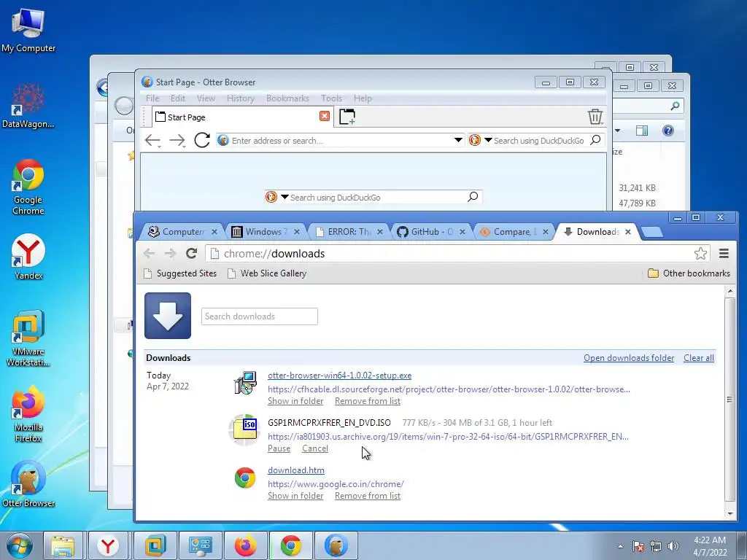Screen dimensions: 747x560
Task: Switch to Otter Browser in taskbar
Action: click(336, 545)
